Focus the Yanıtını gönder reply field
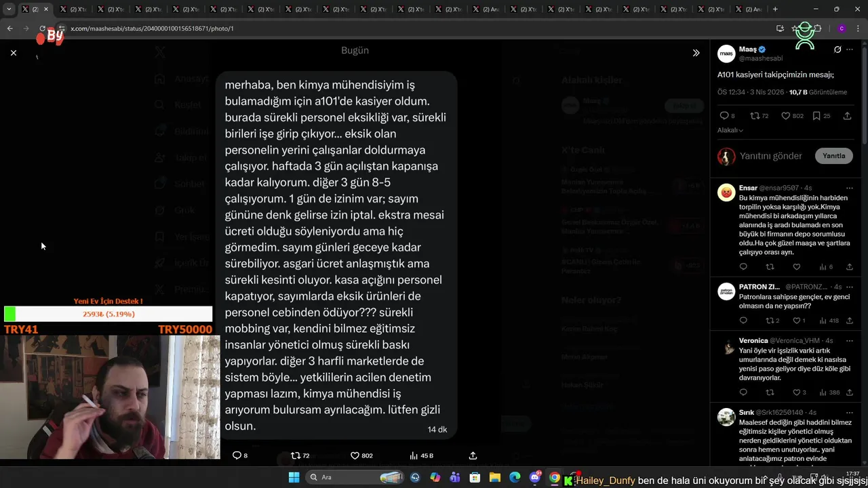868x488 pixels. [771, 156]
